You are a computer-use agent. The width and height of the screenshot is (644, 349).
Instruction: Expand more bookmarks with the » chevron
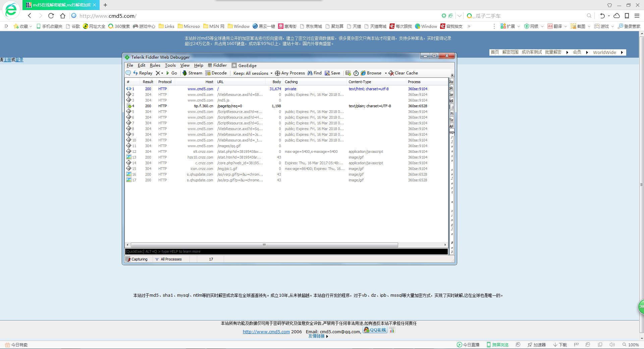[x=469, y=26]
